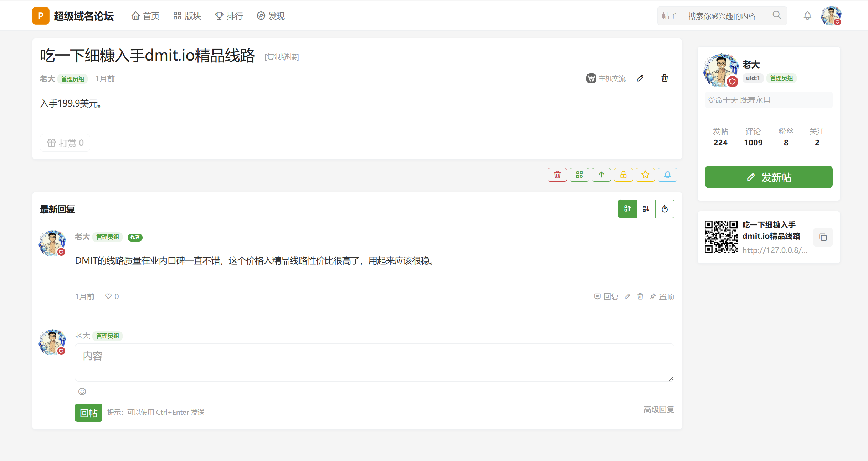
Task: Submit reply with 回帖 button
Action: tap(88, 413)
